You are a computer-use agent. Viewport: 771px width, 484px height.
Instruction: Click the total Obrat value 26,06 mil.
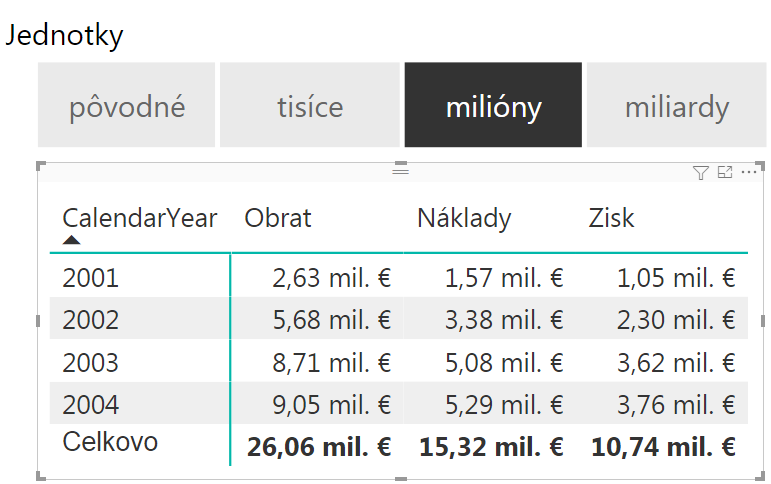tap(319, 448)
